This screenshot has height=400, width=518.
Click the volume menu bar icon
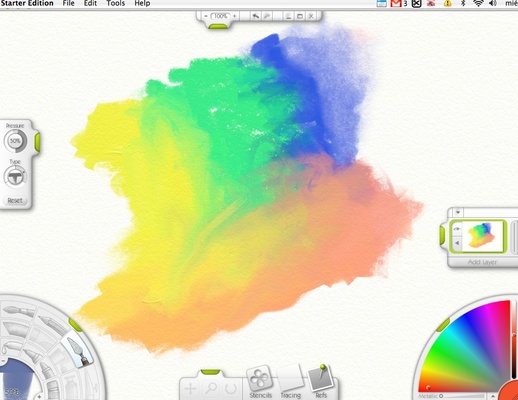(x=493, y=3)
